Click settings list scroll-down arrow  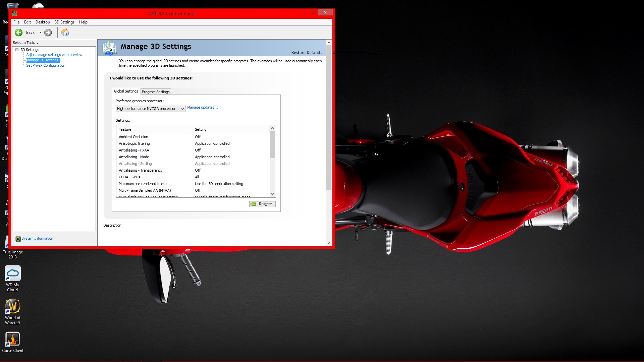[272, 194]
